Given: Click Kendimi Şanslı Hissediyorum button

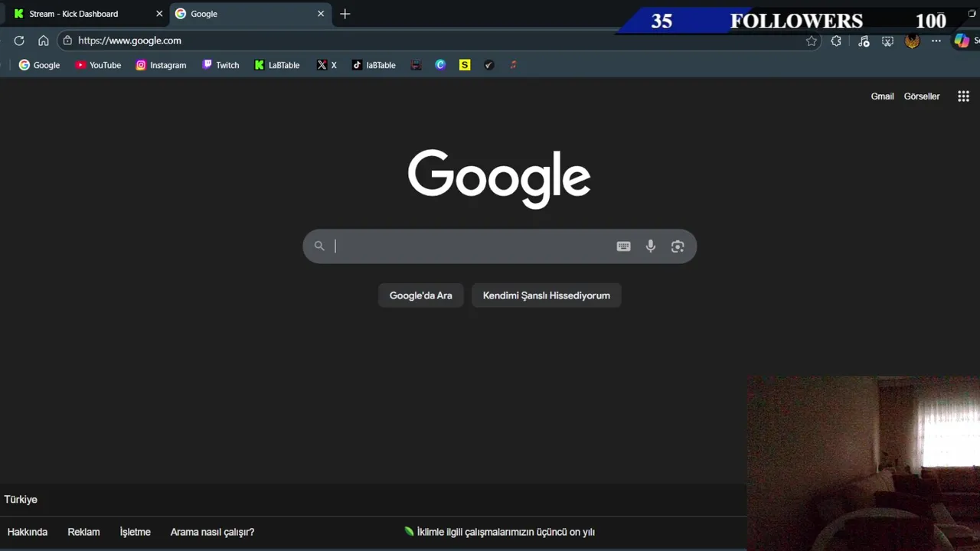Looking at the screenshot, I should coord(547,295).
